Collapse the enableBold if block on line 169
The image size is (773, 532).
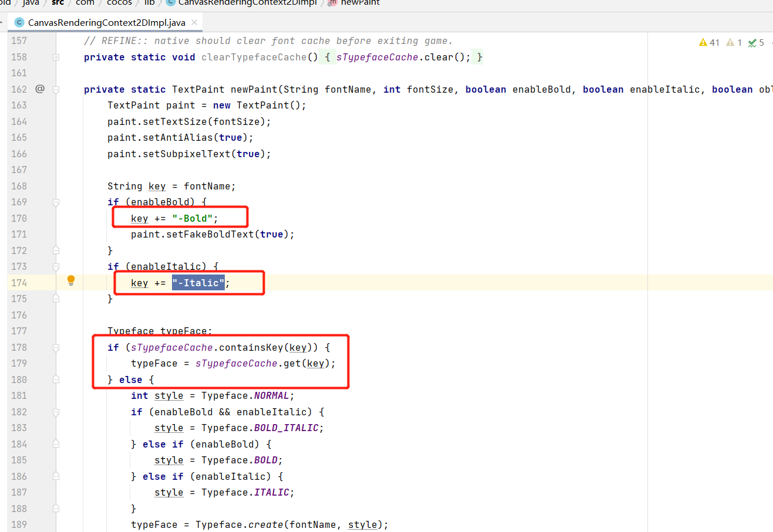56,202
